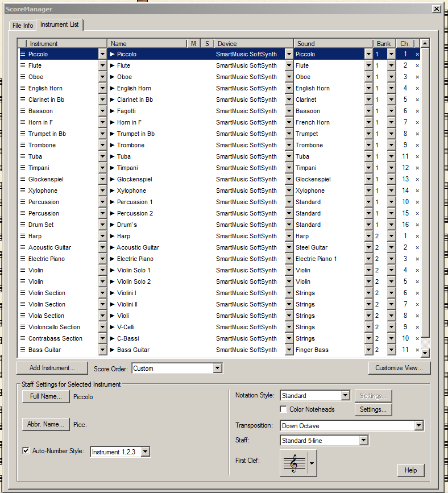Click the scroll down arrow of instrument list
Image resolution: width=448 pixels, height=493 pixels.
pos(425,353)
